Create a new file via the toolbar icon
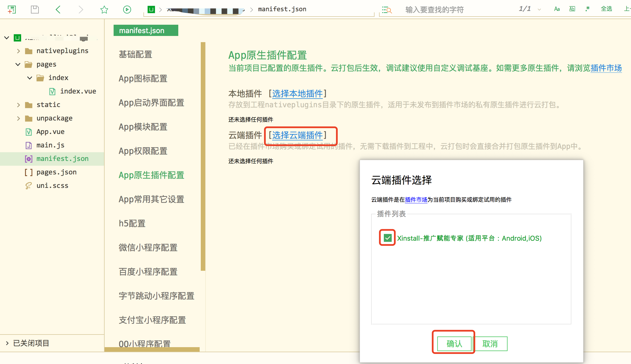Viewport: 631px width, 364px height. (12, 9)
